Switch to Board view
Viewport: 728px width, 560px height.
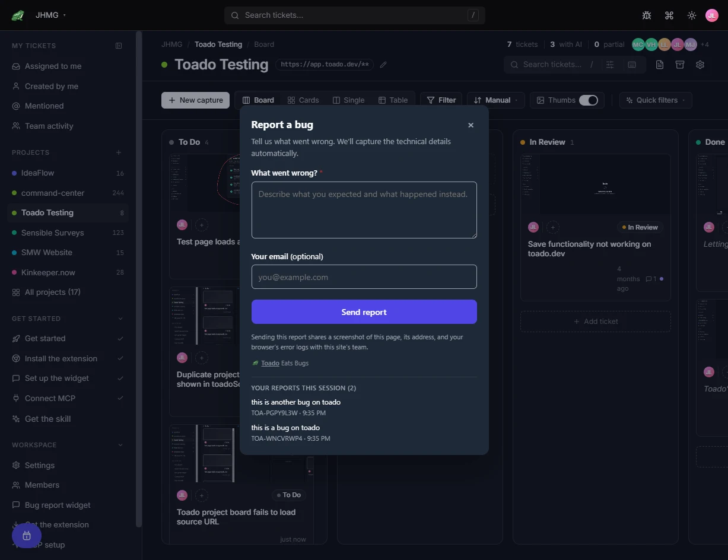coord(258,100)
